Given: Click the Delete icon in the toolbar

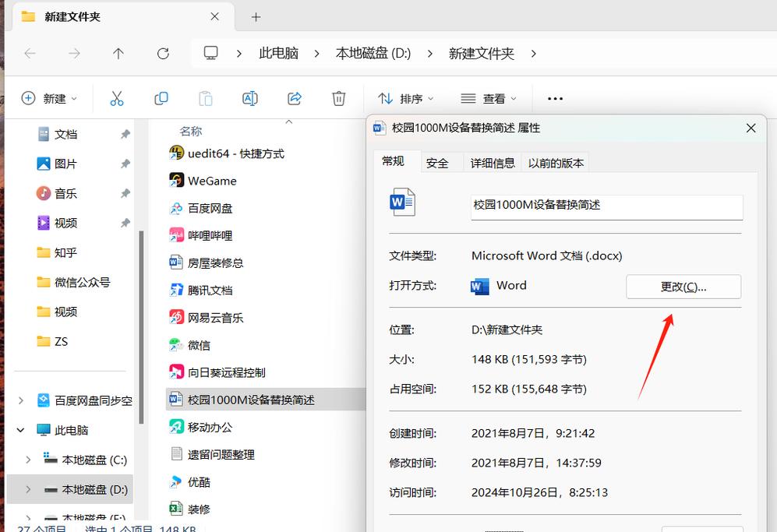Looking at the screenshot, I should pyautogui.click(x=338, y=98).
